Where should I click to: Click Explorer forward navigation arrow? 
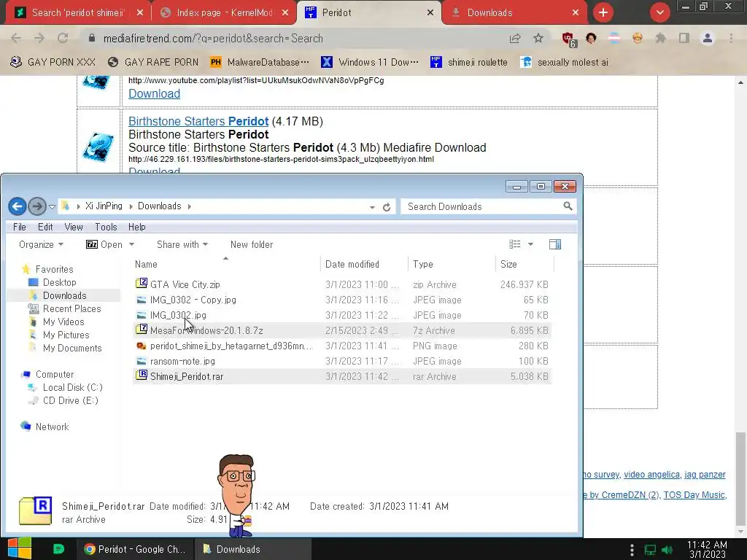point(37,206)
